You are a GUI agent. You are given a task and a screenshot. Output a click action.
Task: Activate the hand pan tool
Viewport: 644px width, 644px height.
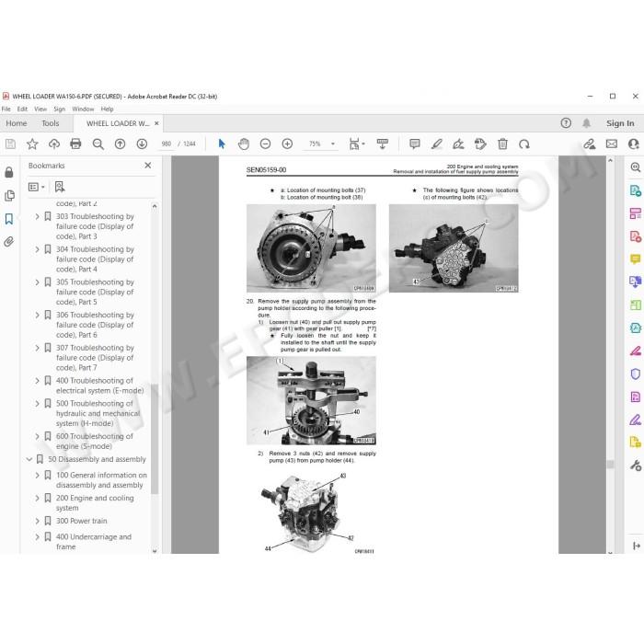pos(244,144)
